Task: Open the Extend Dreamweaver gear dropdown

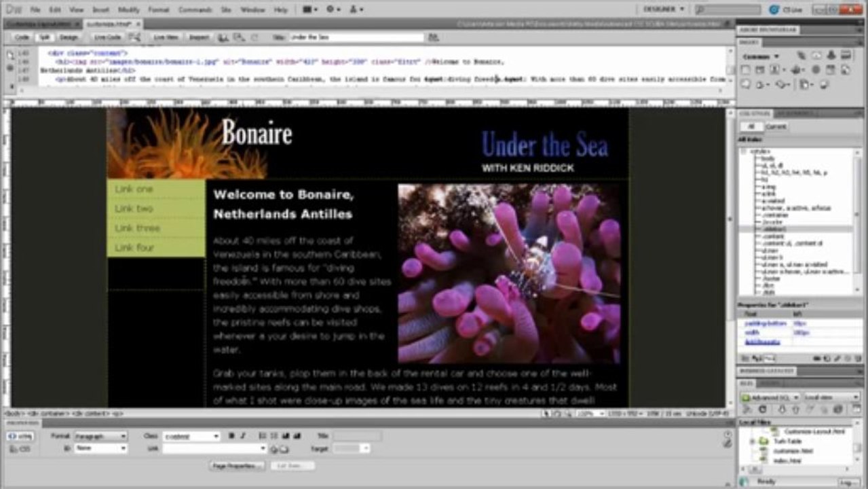Action: coord(334,10)
